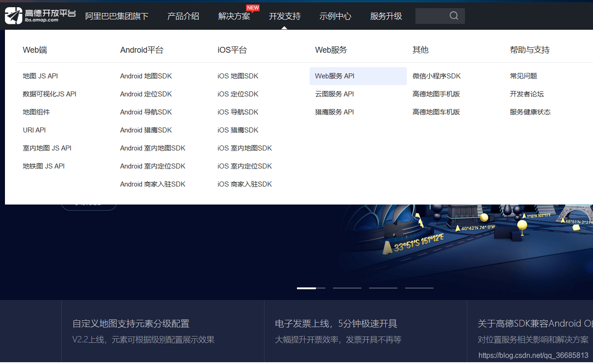Switch to the third carousel slide indicator

pos(383,288)
